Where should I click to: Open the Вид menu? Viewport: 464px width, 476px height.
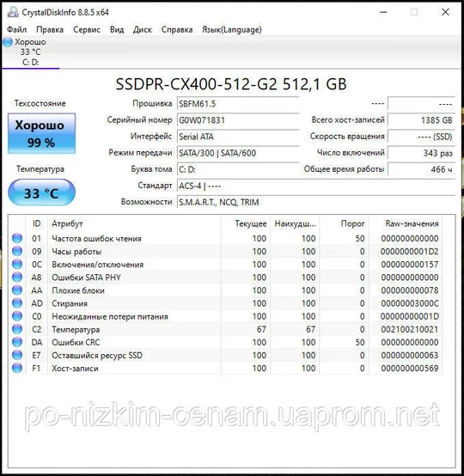point(117,29)
